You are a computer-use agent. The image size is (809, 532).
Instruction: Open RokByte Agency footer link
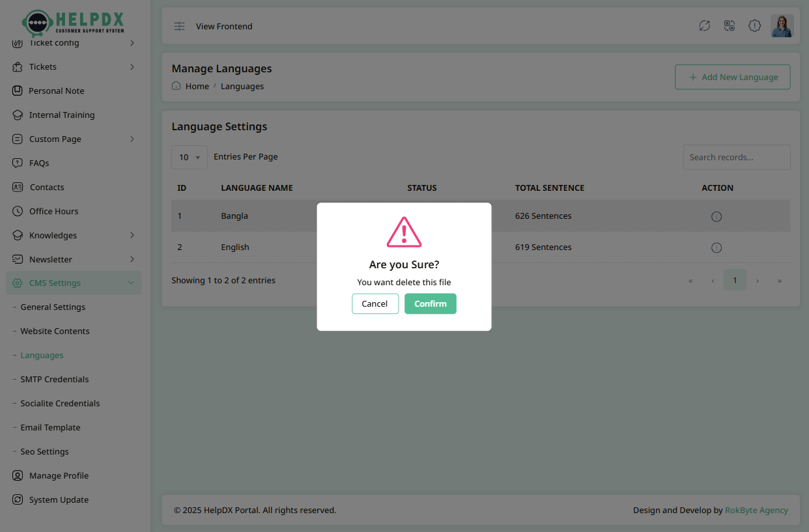tap(756, 510)
